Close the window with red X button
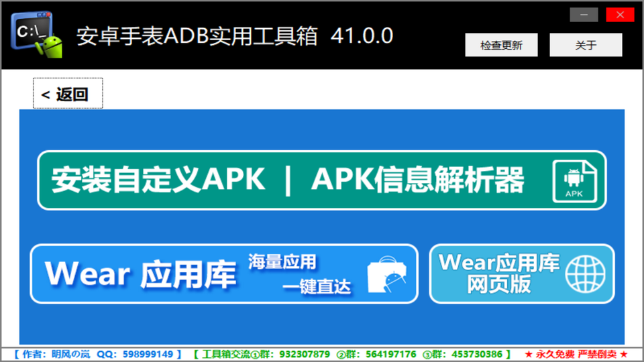The width and height of the screenshot is (644, 362). coord(620,14)
